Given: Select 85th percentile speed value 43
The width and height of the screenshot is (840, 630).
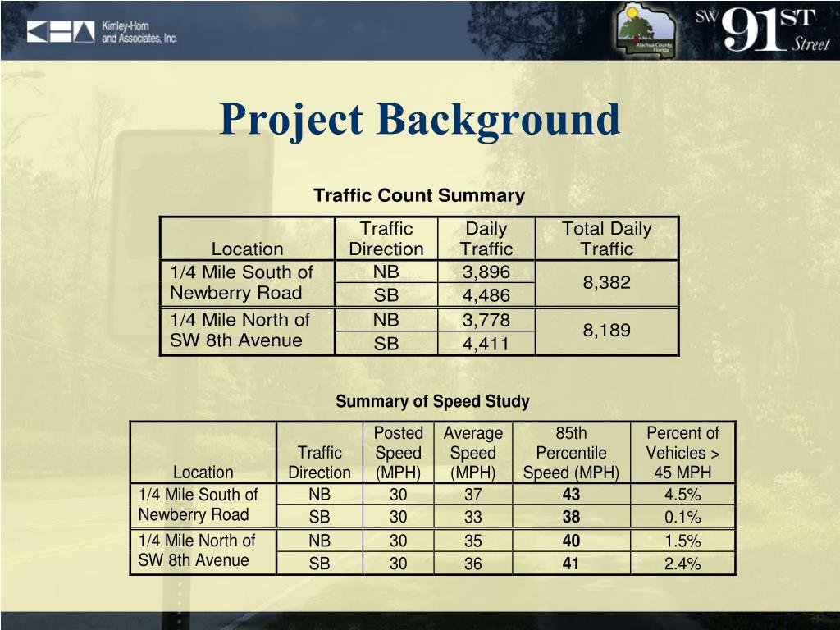Looking at the screenshot, I should [x=571, y=495].
